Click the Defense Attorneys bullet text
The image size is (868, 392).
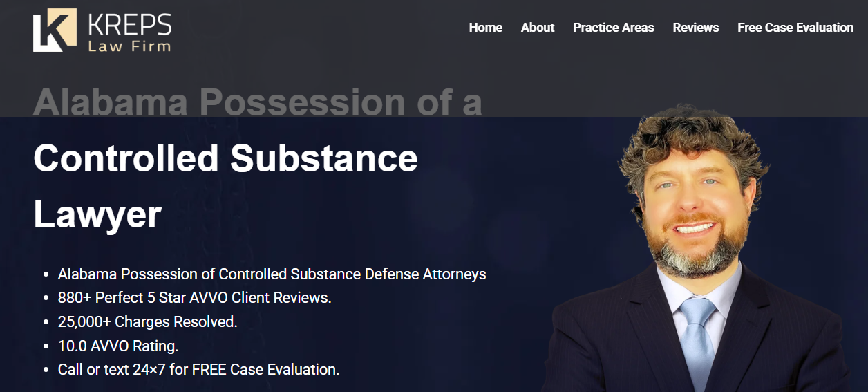pyautogui.click(x=272, y=274)
